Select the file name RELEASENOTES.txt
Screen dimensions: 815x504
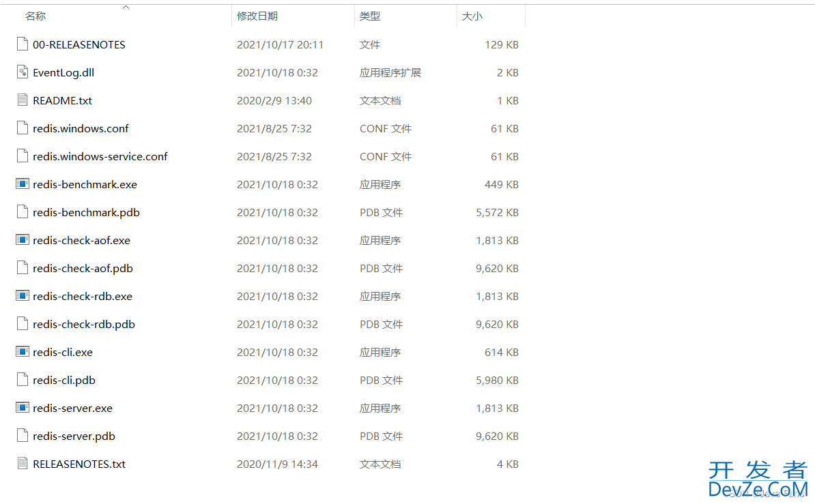point(79,464)
